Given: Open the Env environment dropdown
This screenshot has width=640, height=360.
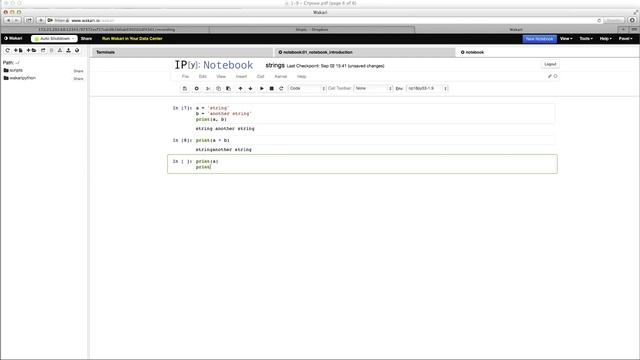Looking at the screenshot, I should (x=427, y=89).
